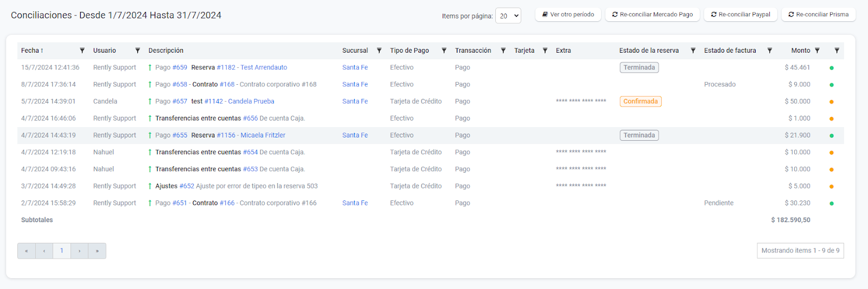
Task: Expand the items per page dropdown
Action: pos(508,16)
